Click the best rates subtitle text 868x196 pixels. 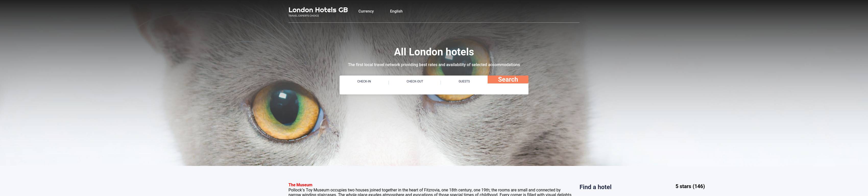pyautogui.click(x=434, y=65)
